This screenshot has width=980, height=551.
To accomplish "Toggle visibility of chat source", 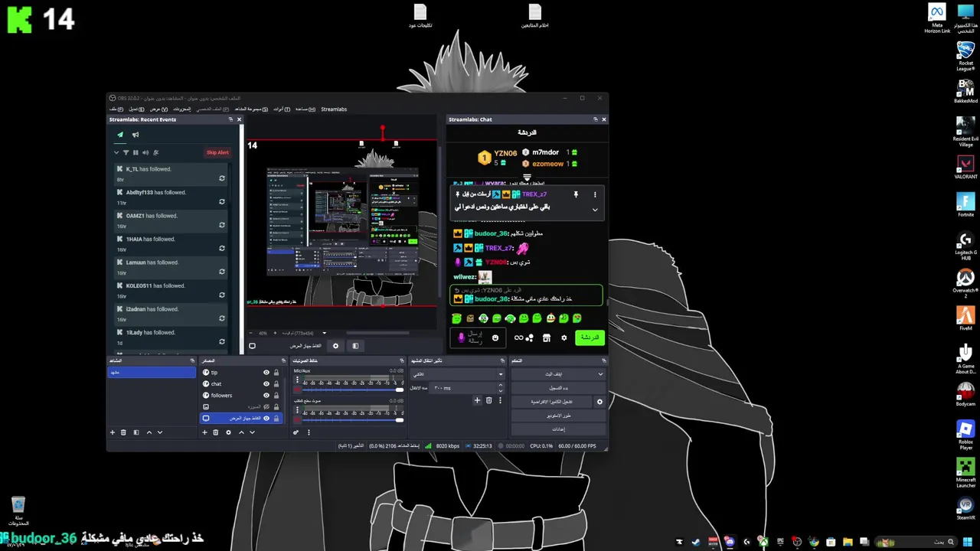I will [x=266, y=384].
